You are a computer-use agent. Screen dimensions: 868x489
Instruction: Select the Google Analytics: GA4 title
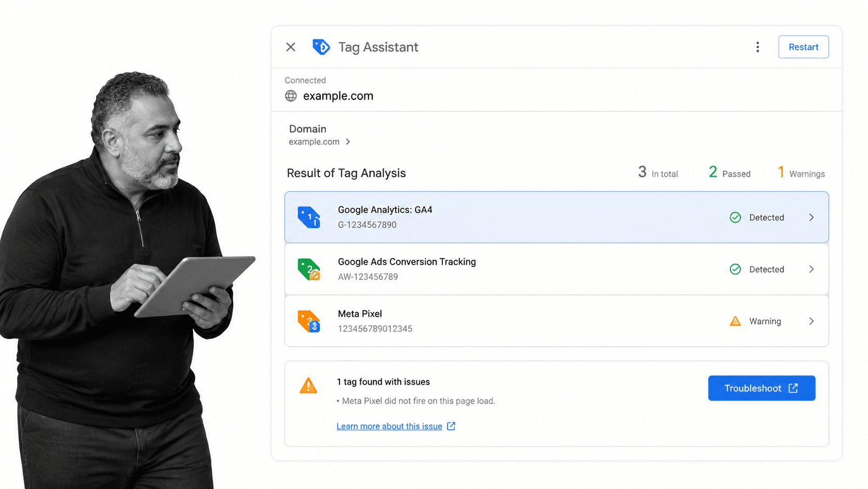(x=385, y=210)
